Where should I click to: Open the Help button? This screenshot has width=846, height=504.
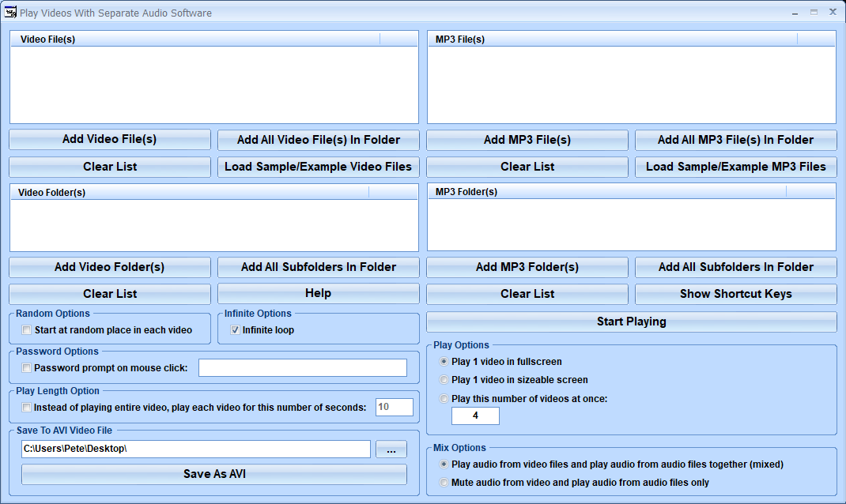(x=319, y=294)
